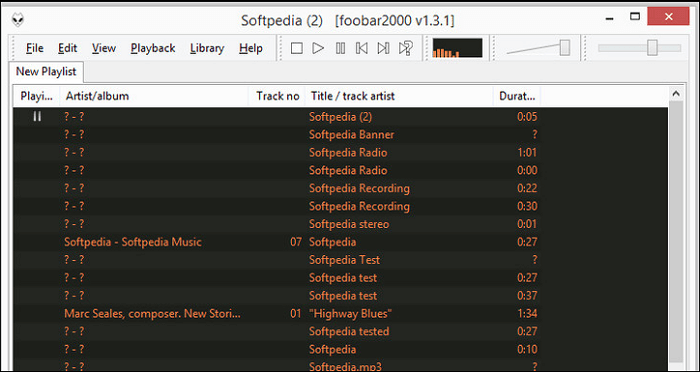Image resolution: width=700 pixels, height=372 pixels.
Task: Click the Stop playback button
Action: coord(296,48)
